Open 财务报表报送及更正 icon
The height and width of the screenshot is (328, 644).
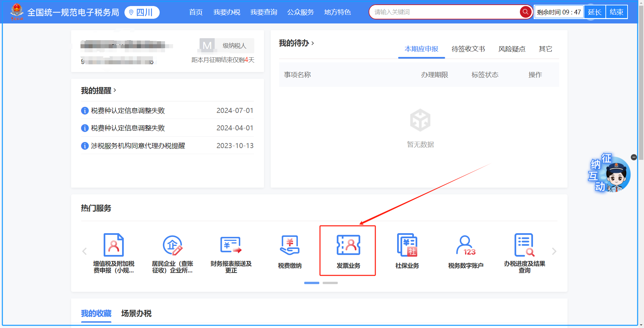(231, 252)
